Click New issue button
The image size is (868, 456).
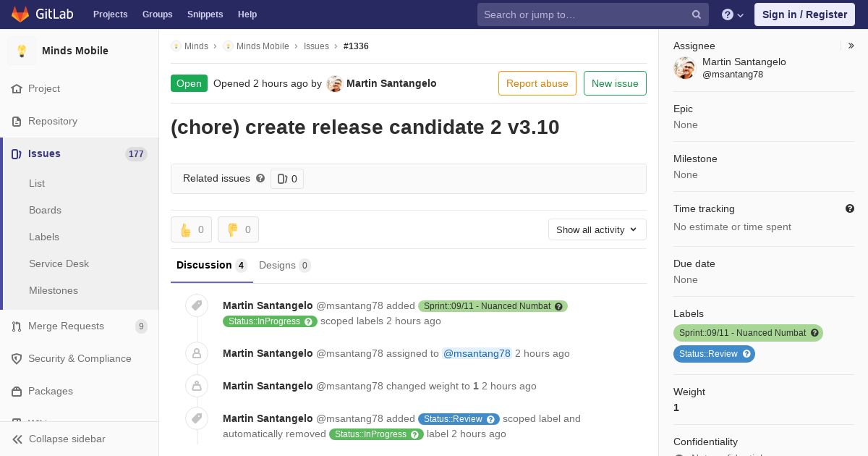(x=615, y=83)
